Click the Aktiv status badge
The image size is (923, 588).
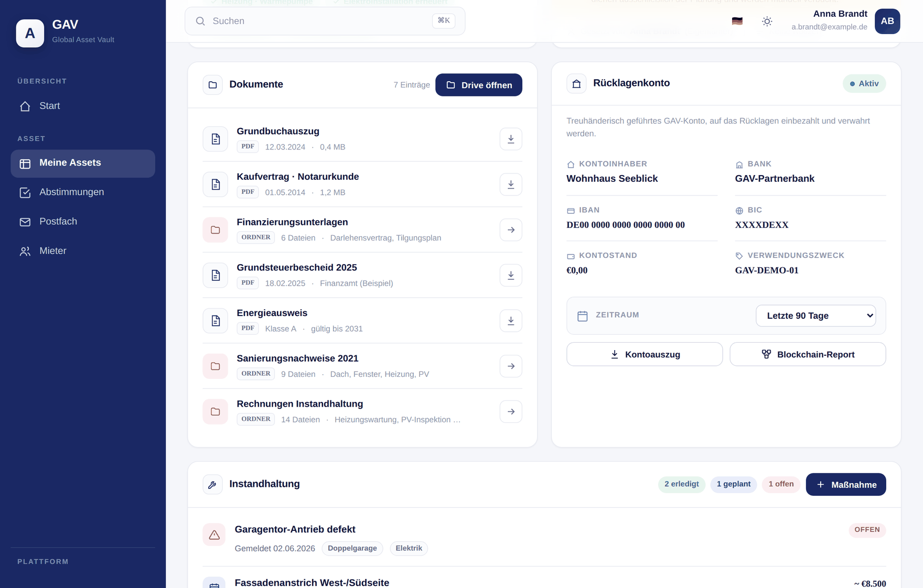click(x=864, y=84)
